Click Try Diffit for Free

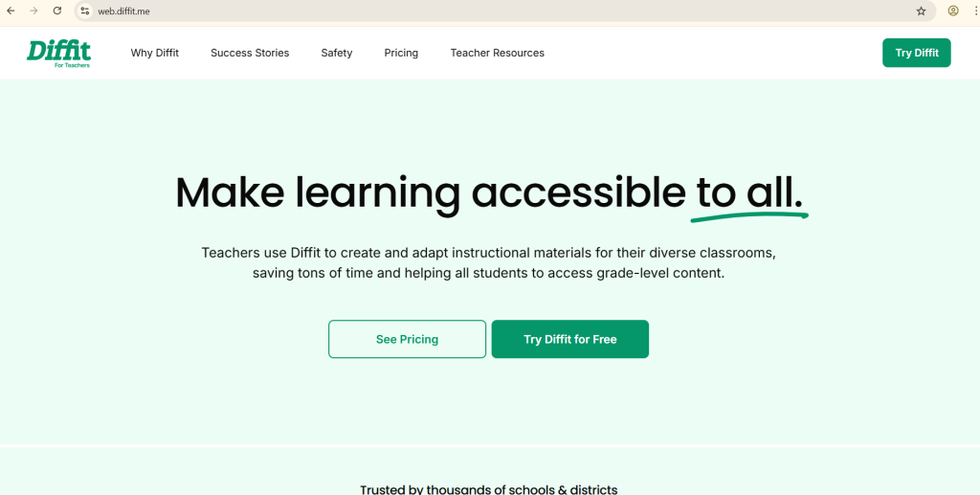click(x=570, y=339)
